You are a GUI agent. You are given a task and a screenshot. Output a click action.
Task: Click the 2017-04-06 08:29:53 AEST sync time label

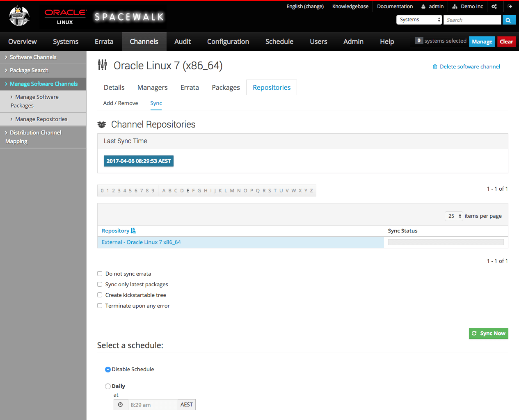139,161
